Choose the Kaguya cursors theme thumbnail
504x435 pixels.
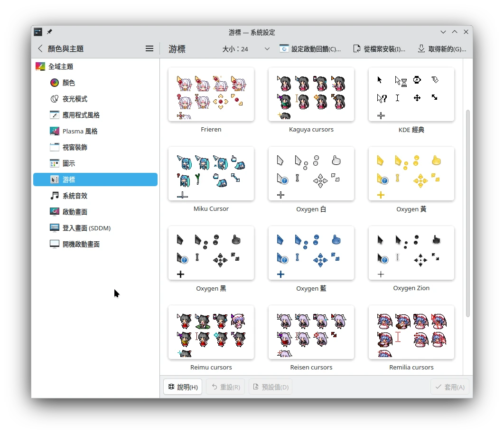pos(311,95)
